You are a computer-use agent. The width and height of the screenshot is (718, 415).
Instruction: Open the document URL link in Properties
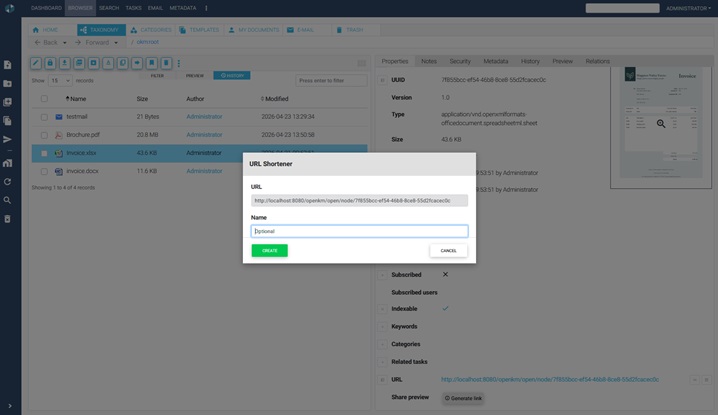(549, 379)
